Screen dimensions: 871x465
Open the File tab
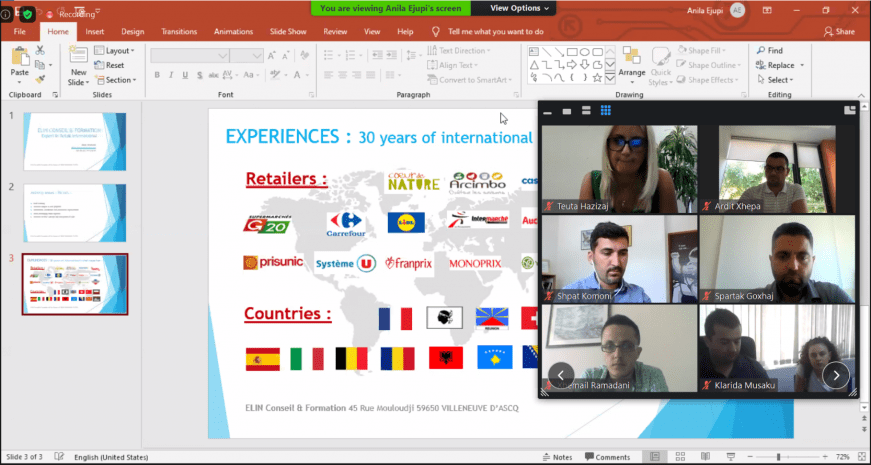19,32
